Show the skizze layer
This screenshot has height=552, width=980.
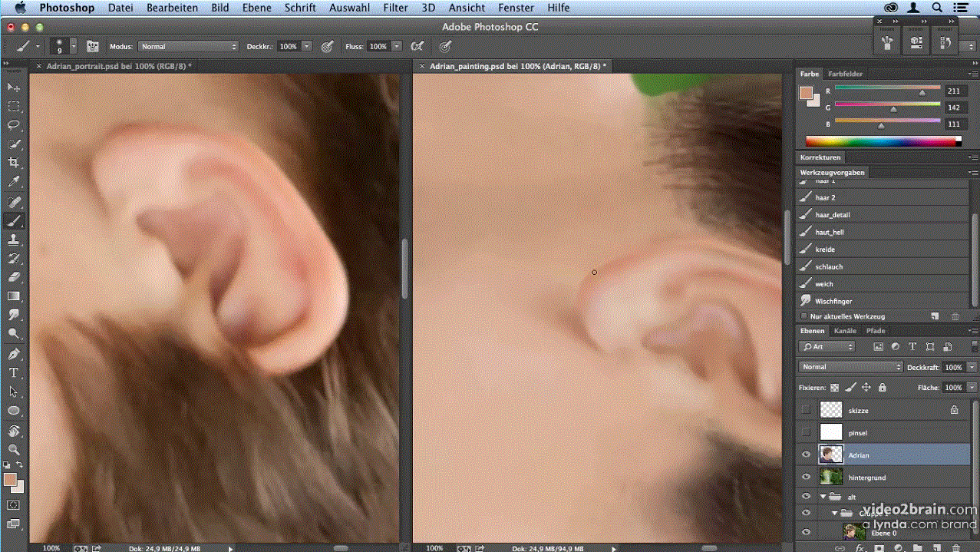click(x=806, y=410)
